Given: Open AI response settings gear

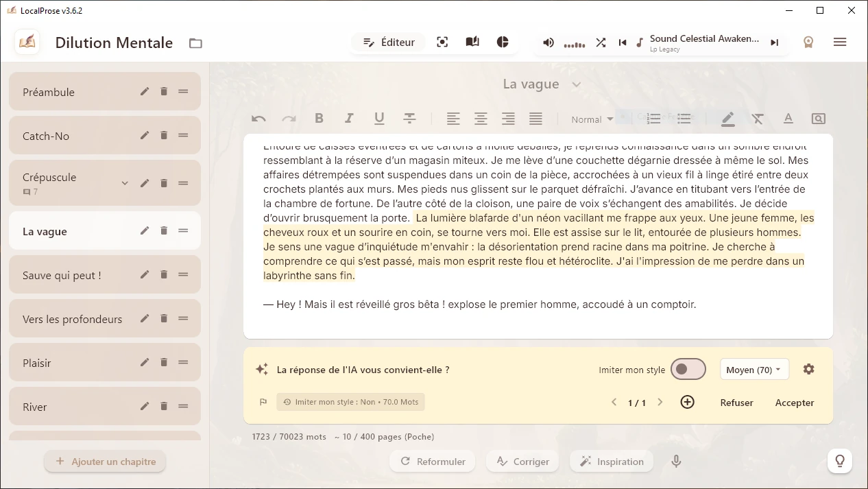Looking at the screenshot, I should (x=809, y=369).
